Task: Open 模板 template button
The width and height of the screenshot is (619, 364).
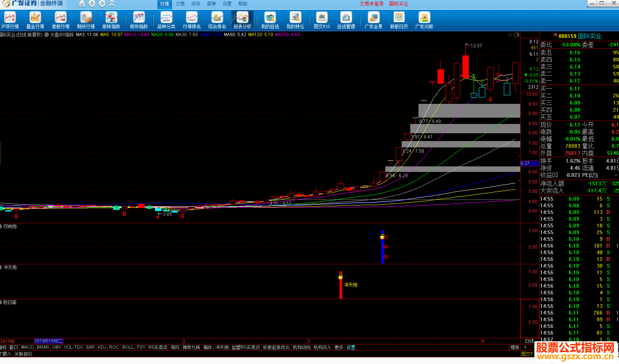Action: click(x=515, y=347)
